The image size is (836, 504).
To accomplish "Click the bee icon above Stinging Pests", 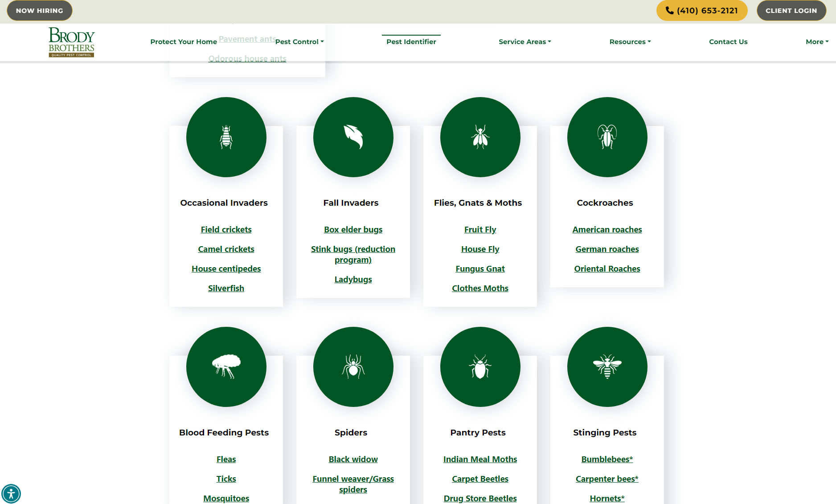I will [607, 366].
